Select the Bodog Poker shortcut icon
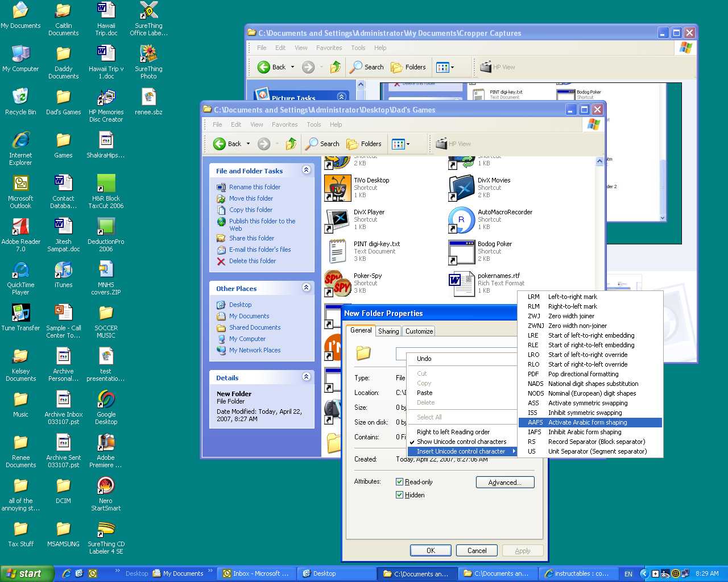 [461, 252]
